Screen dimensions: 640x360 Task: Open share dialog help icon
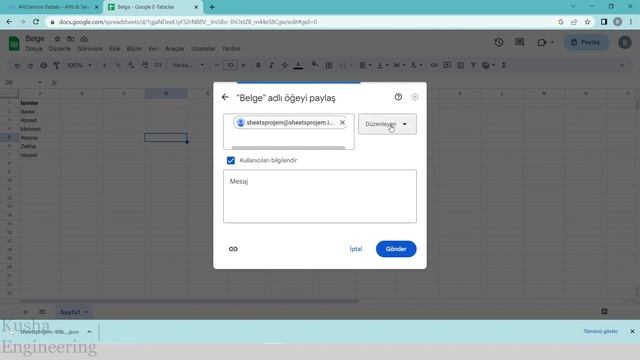tap(398, 97)
